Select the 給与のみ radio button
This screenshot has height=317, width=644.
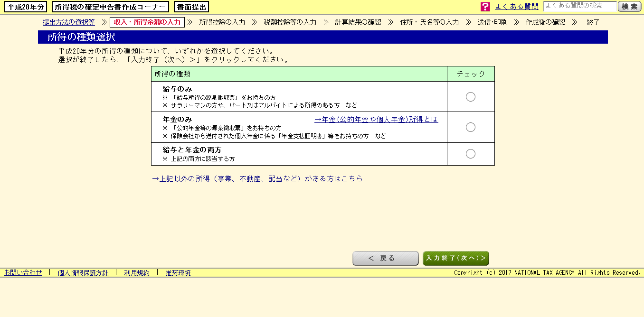click(x=470, y=97)
